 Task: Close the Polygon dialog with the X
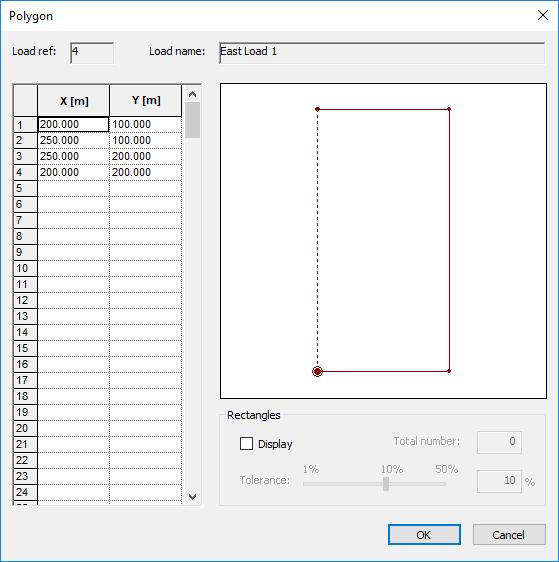pos(543,15)
